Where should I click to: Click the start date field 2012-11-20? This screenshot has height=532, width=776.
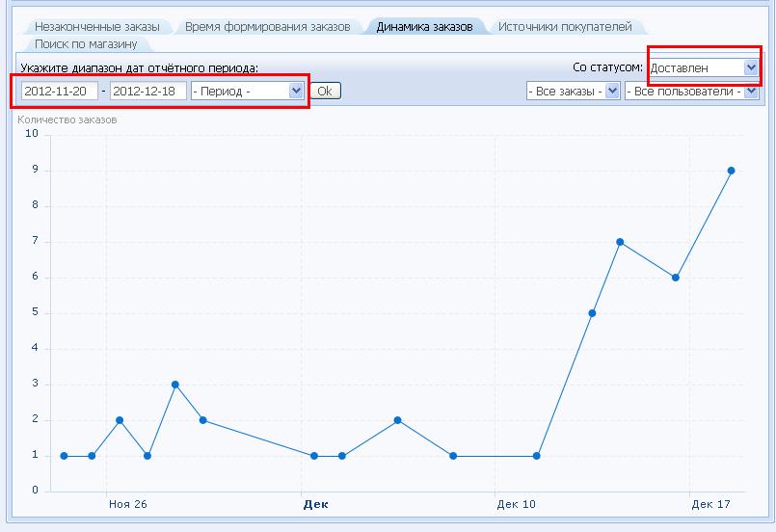pyautogui.click(x=59, y=91)
